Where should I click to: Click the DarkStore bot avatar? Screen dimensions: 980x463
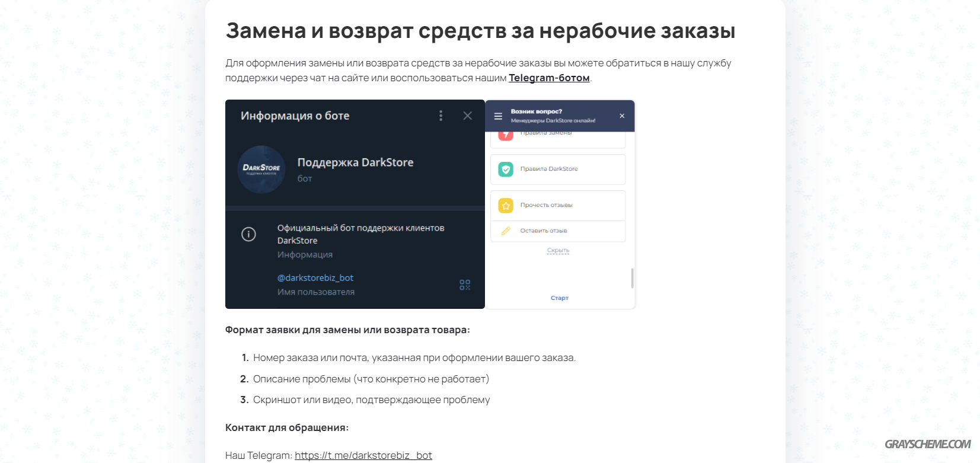point(261,170)
